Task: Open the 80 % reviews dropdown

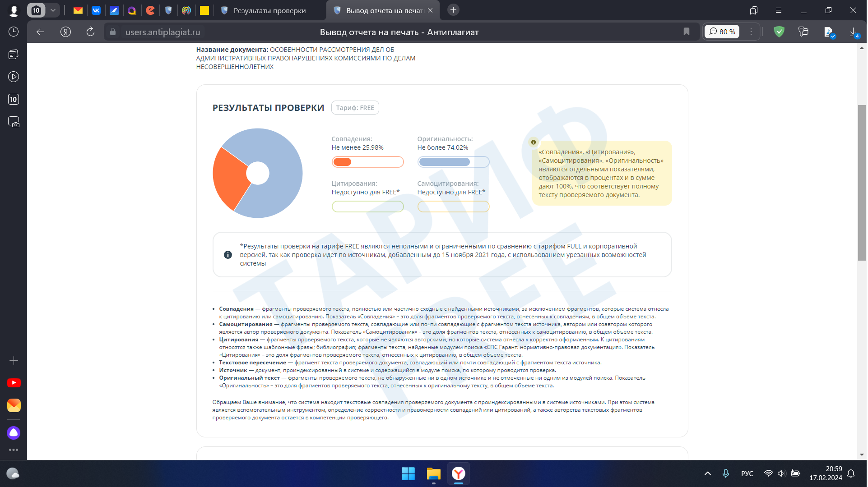Action: tap(722, 32)
